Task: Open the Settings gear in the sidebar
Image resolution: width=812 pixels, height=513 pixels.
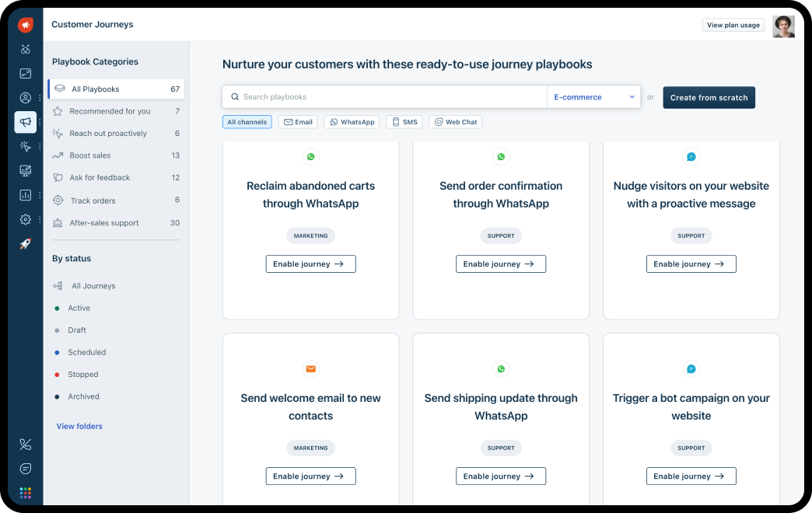Action: [25, 219]
